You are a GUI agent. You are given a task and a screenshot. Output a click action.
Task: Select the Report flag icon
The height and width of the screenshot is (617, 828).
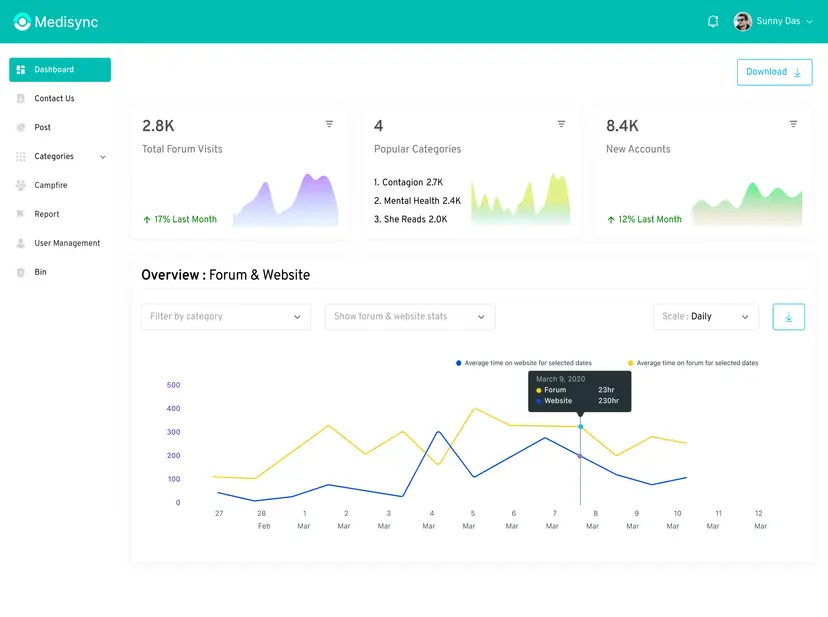(23, 214)
